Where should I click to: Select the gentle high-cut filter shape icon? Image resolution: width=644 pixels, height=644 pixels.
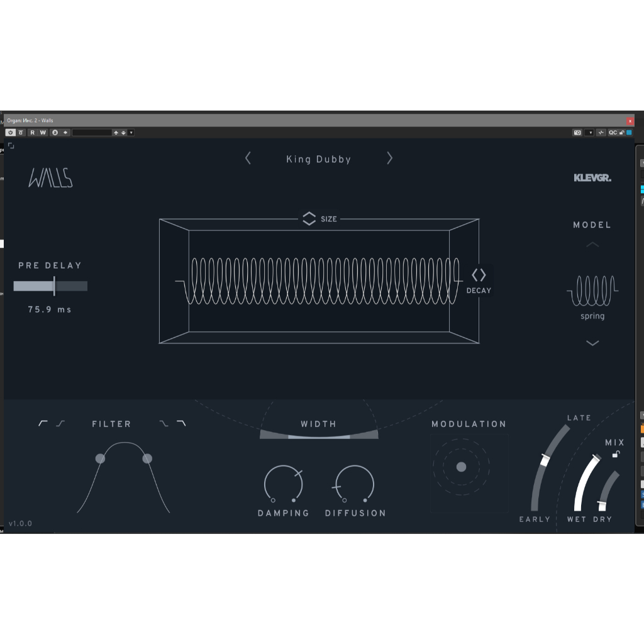point(164,423)
